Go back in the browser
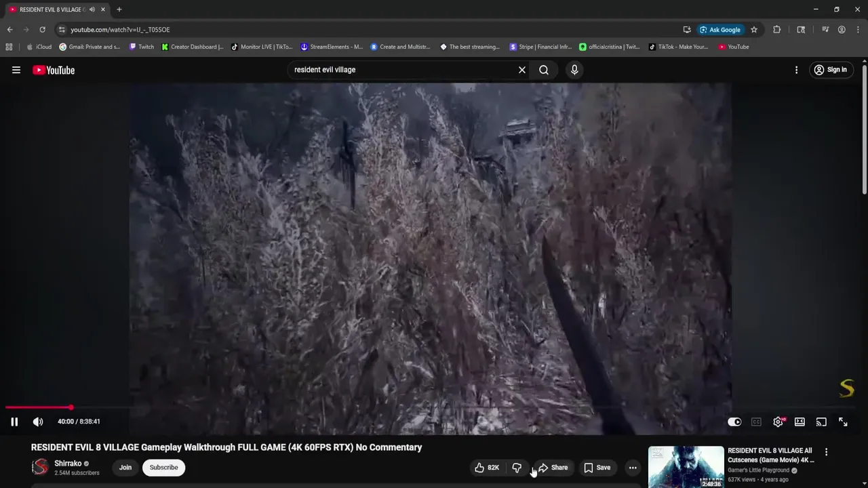The image size is (868, 488). coord(9,30)
